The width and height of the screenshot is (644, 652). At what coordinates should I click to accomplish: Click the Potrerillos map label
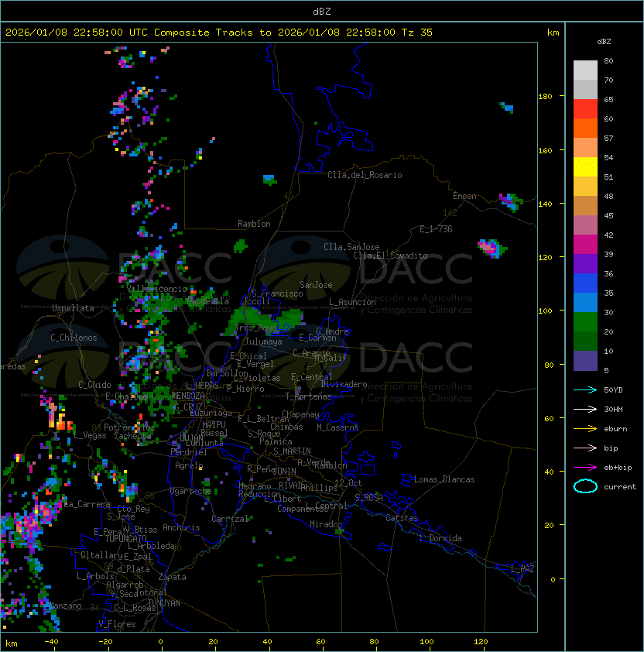coord(129,427)
